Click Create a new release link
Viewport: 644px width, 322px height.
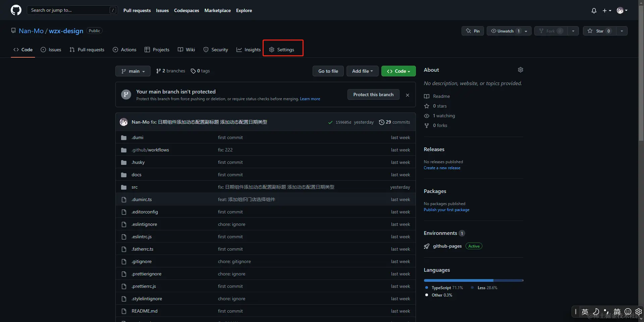tap(442, 168)
